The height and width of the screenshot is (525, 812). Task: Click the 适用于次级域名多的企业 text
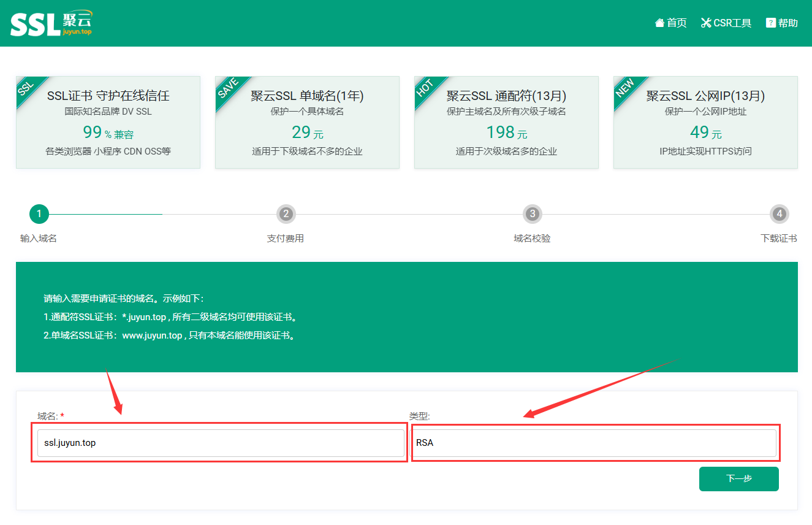coord(506,151)
